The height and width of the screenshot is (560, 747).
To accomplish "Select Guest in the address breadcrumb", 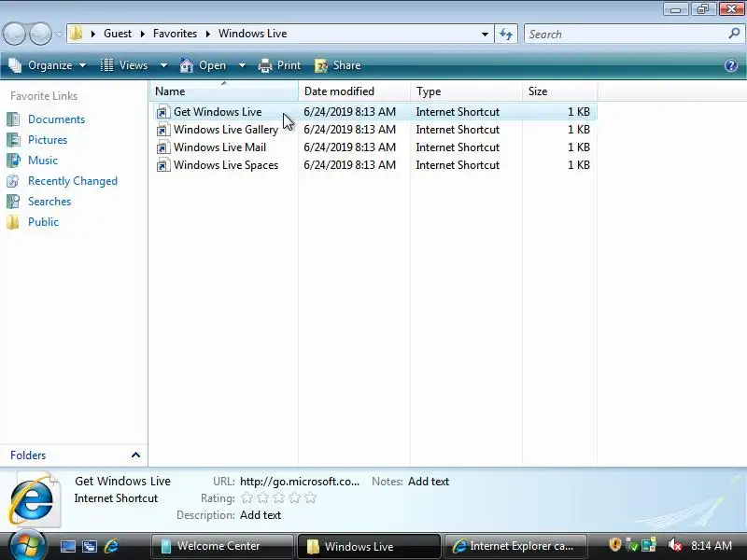I will [x=118, y=34].
